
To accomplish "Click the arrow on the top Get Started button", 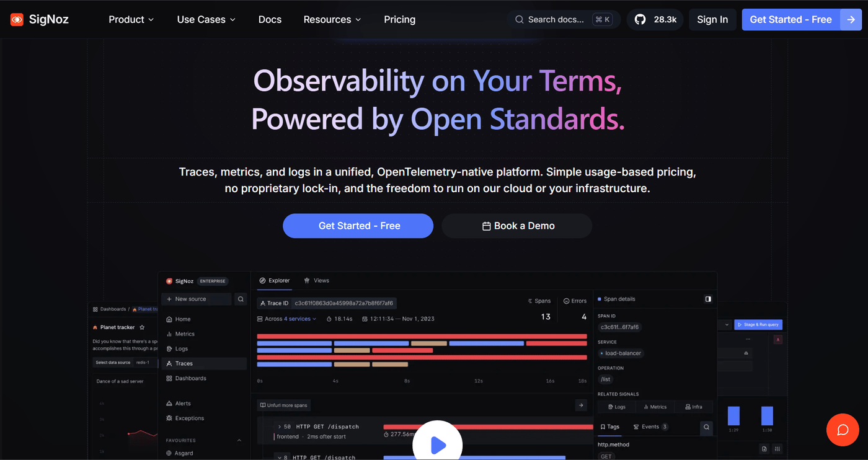I will click(851, 20).
